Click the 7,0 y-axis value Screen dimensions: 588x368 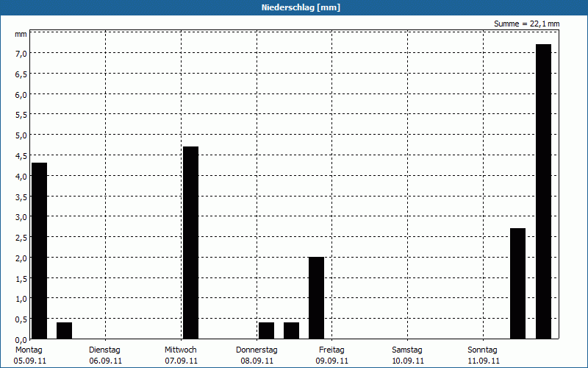click(x=21, y=54)
